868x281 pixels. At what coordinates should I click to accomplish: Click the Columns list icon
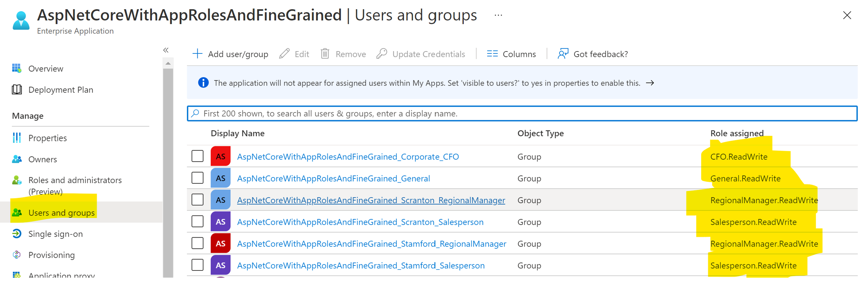(492, 54)
